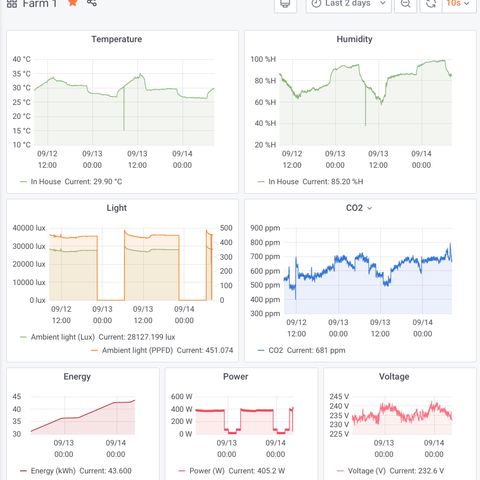Toggle In House series in Humidity legend
480x480 pixels.
tap(283, 182)
